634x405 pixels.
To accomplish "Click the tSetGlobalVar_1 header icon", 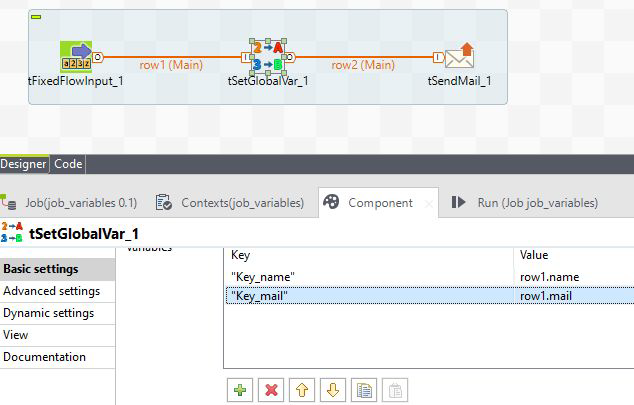I will (x=11, y=232).
